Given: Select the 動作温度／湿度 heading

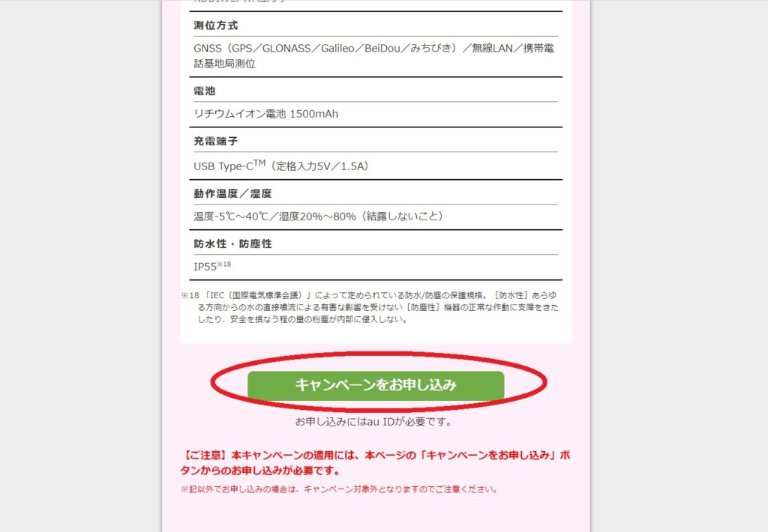Looking at the screenshot, I should [x=232, y=193].
